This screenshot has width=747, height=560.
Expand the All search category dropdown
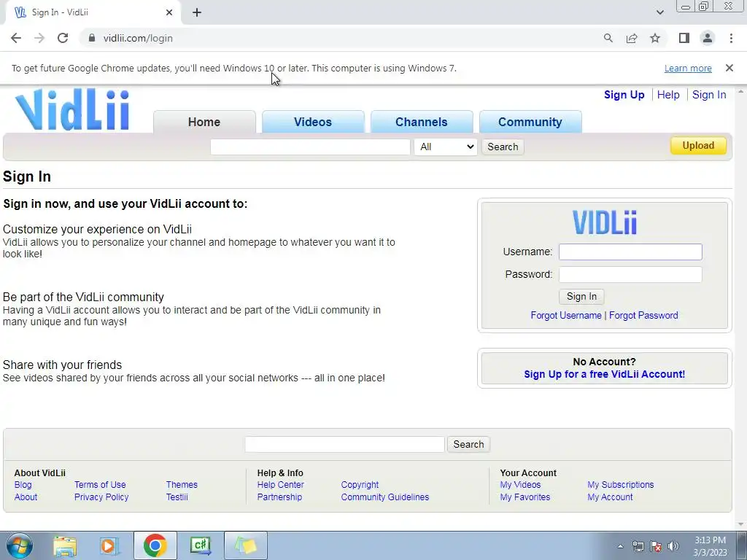446,147
